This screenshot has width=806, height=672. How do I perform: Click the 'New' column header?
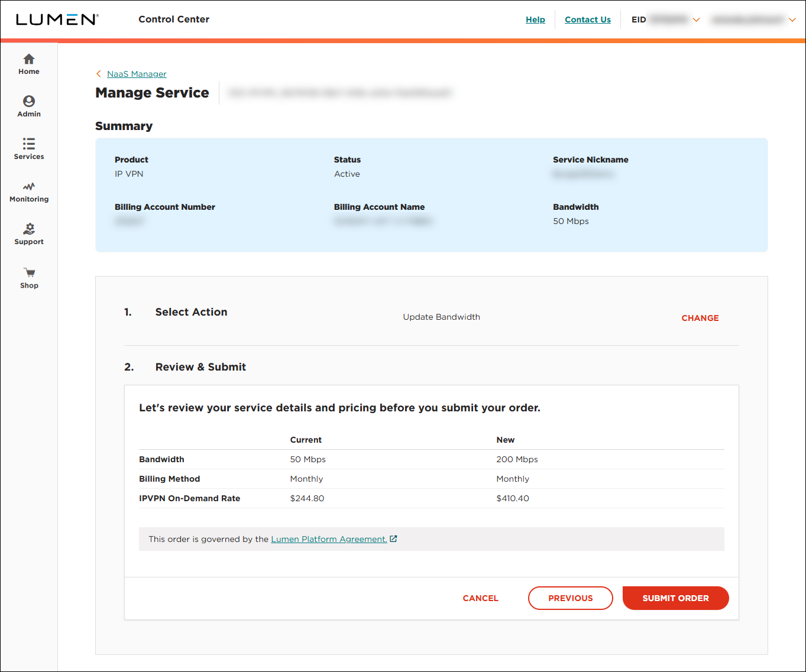click(506, 440)
